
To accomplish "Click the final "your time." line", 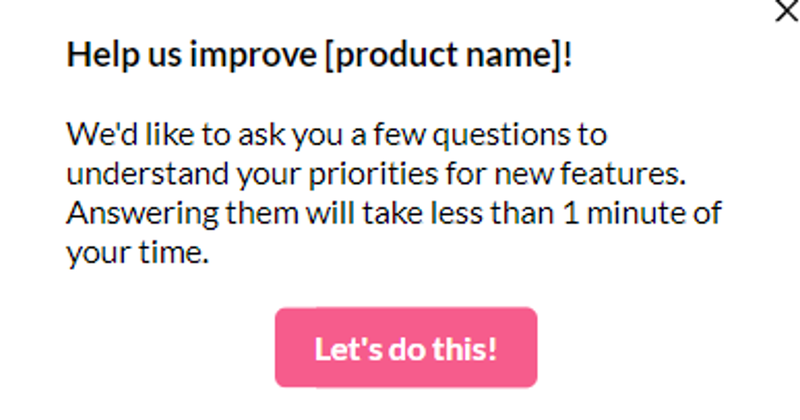I will pyautogui.click(x=137, y=254).
